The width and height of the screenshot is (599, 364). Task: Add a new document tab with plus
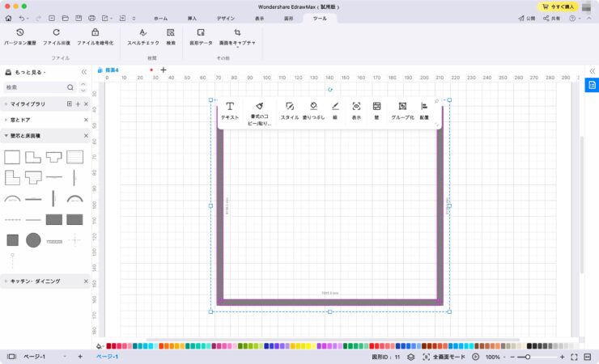coord(164,70)
